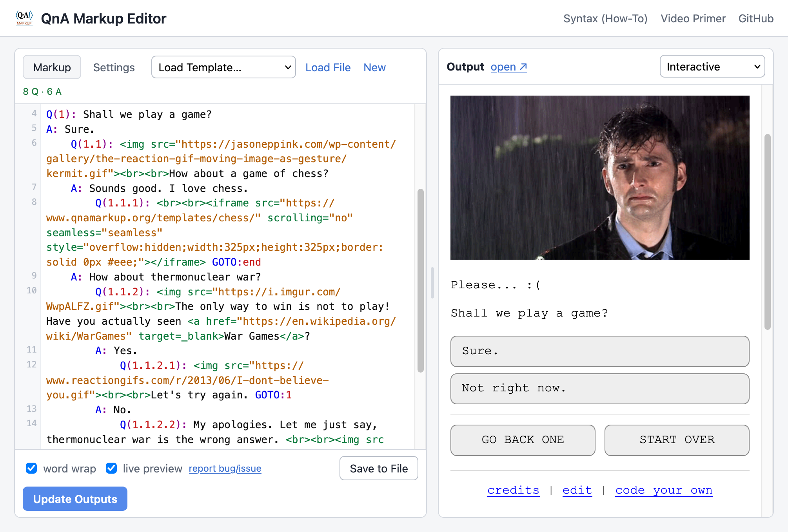
Task: Click the report bug/issue link
Action: [225, 469]
